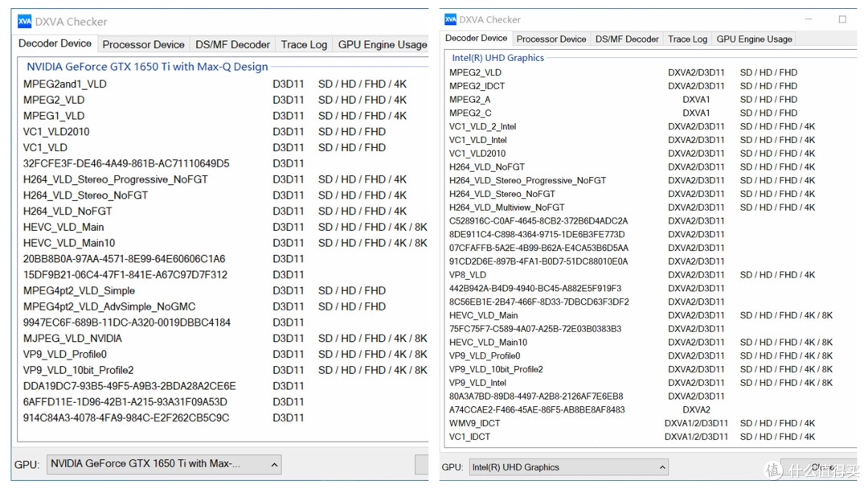Select the MPEG2_IDCT row
This screenshot has width=868, height=489.
tap(624, 86)
